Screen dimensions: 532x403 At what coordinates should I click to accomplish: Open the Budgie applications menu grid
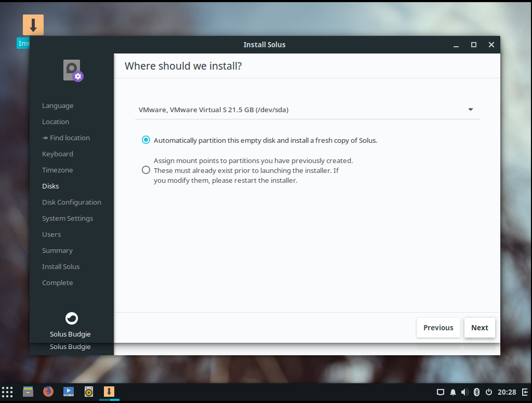tap(7, 392)
